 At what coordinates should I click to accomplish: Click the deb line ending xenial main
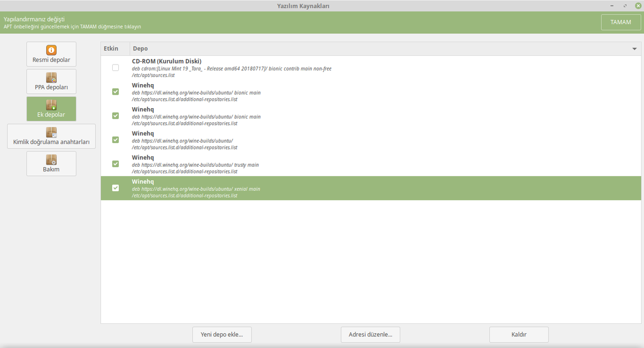tap(196, 189)
